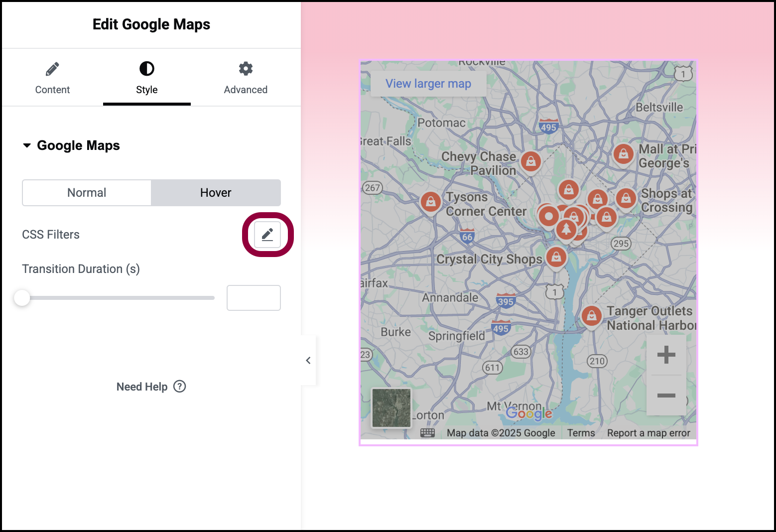Click the Need Help question mark icon

click(x=180, y=387)
